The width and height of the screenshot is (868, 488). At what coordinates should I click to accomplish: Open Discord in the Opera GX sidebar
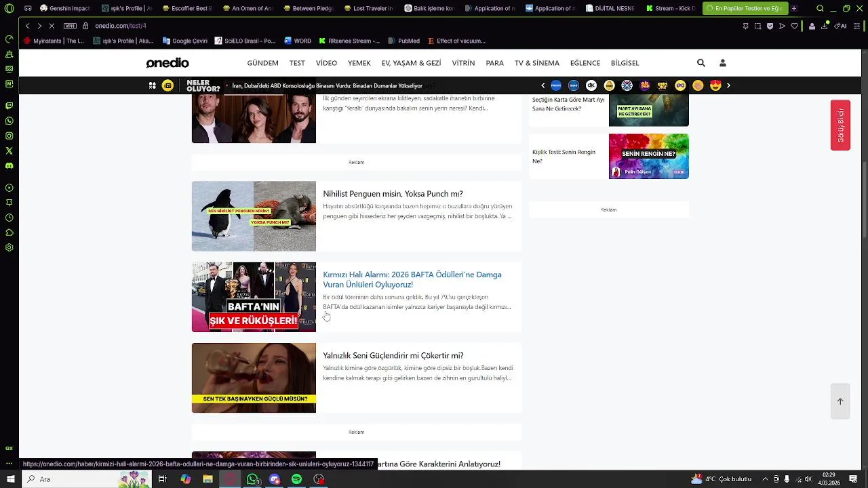(x=9, y=165)
